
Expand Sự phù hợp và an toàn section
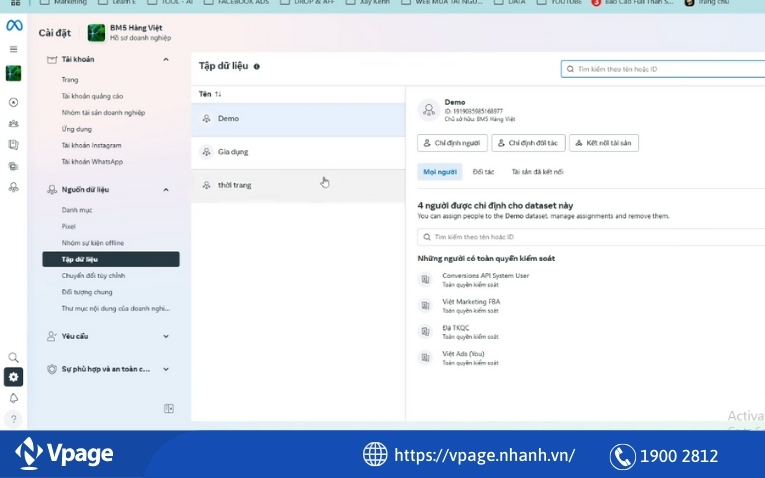tap(166, 369)
